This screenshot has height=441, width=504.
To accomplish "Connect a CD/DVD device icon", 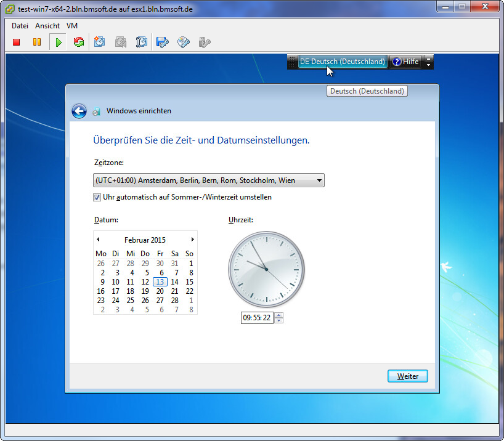I will 184,42.
